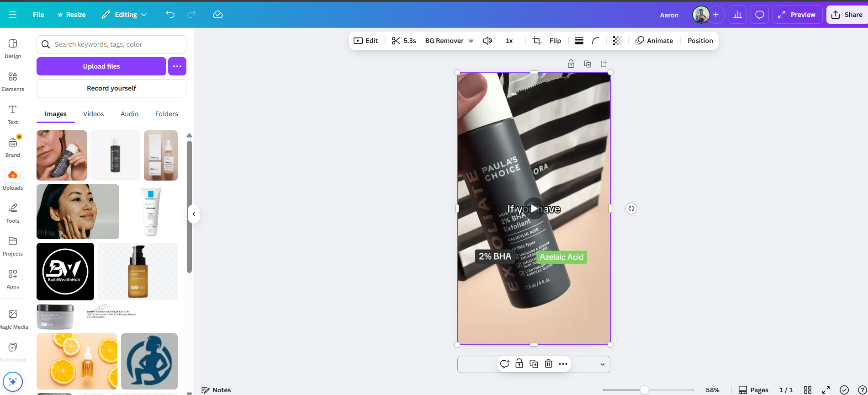The height and width of the screenshot is (395, 868).
Task: Open the hamburger main menu
Action: [x=13, y=15]
